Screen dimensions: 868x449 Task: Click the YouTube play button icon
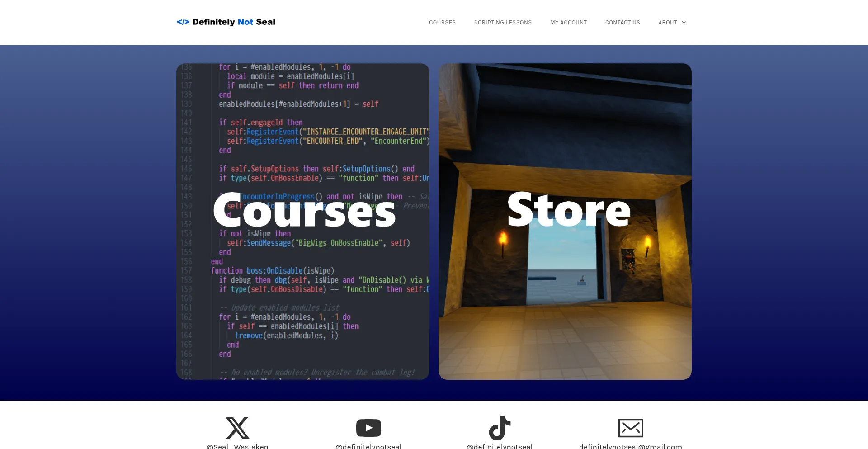[368, 428]
